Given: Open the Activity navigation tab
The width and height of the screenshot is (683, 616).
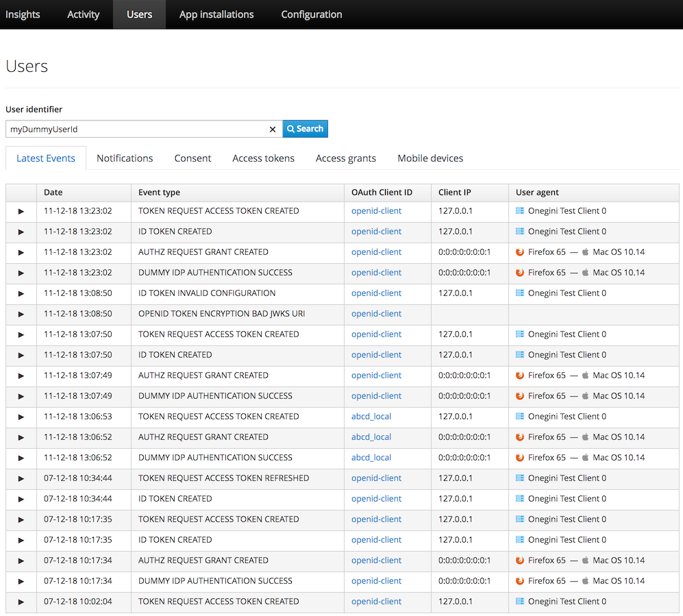Looking at the screenshot, I should [83, 14].
